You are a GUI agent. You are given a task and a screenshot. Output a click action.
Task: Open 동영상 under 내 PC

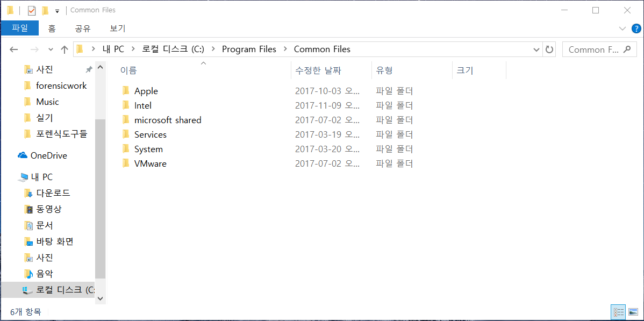pos(49,209)
